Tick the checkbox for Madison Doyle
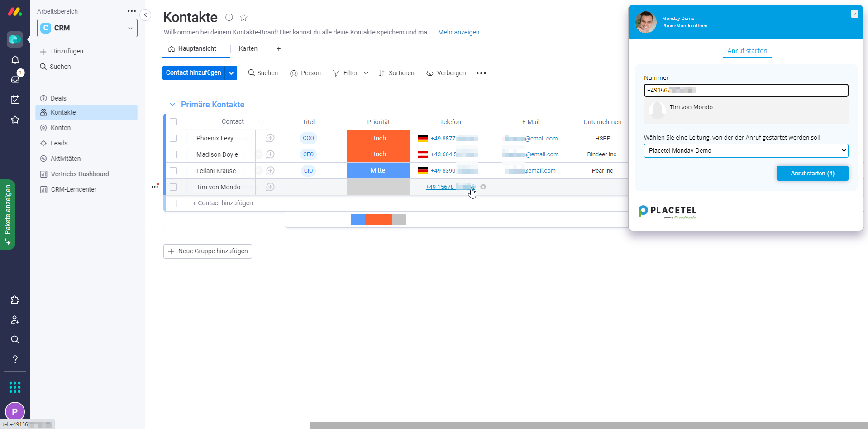The height and width of the screenshot is (429, 868). [173, 154]
